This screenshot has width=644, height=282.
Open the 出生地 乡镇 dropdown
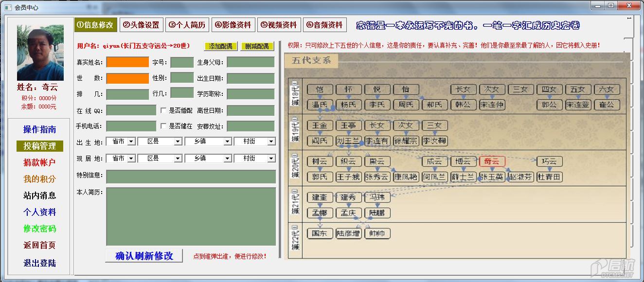(x=208, y=141)
